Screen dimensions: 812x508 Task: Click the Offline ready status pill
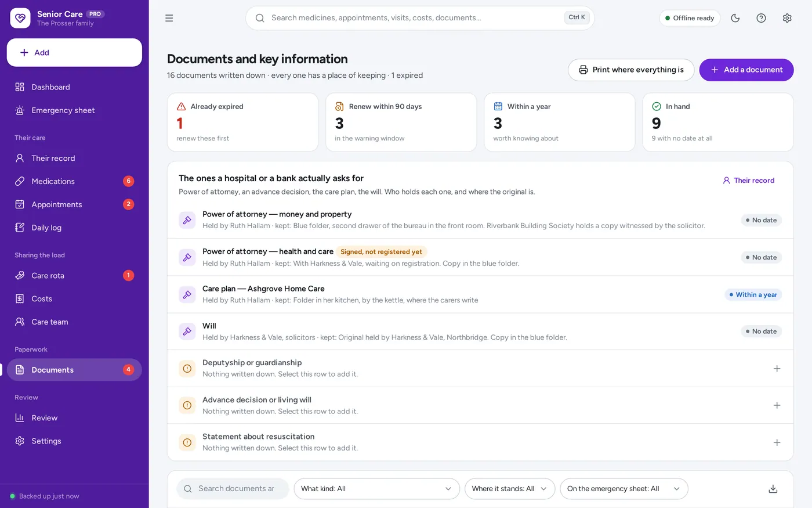690,18
